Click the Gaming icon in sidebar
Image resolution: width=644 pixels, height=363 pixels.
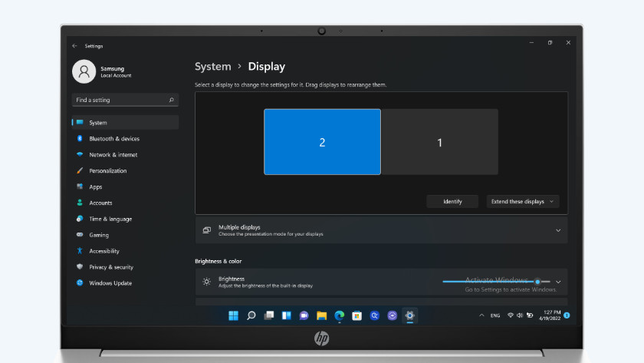click(80, 235)
